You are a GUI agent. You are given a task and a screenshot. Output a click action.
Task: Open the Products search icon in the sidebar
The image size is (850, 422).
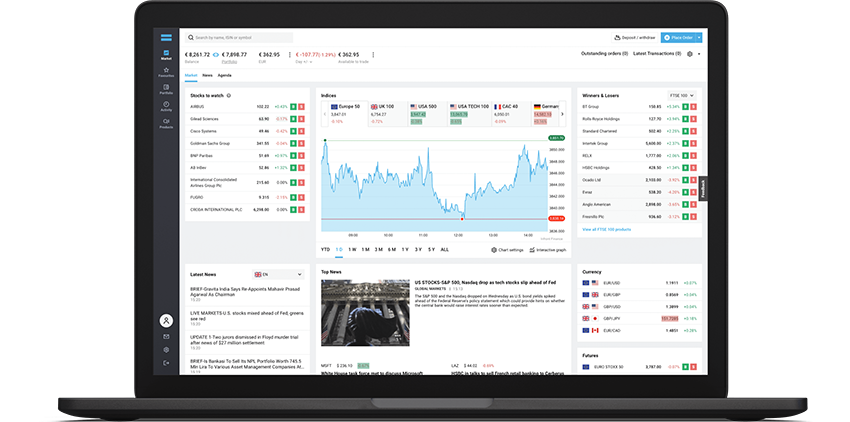pos(166,123)
